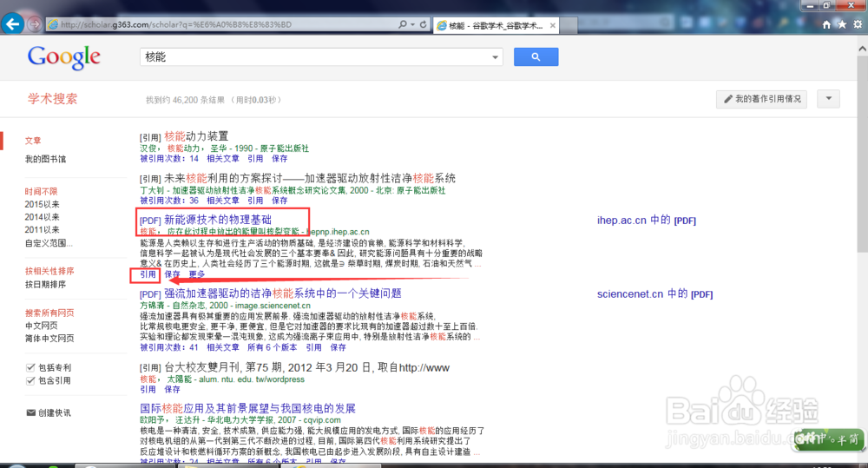
Task: Click 相关文章 under 核能动力装置 result
Action: coord(223,158)
